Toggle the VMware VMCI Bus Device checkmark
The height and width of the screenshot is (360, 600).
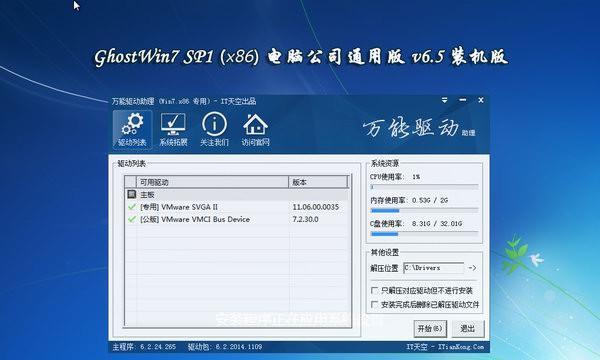pos(132,219)
